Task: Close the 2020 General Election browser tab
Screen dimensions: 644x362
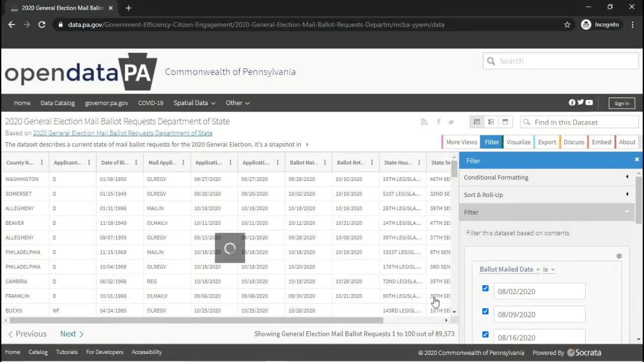Action: tap(111, 8)
